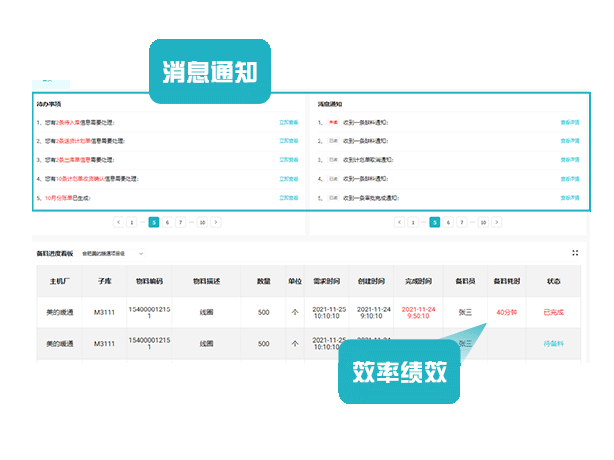
Task: Select page 7 in 消息通知 pagination
Action: click(461, 222)
